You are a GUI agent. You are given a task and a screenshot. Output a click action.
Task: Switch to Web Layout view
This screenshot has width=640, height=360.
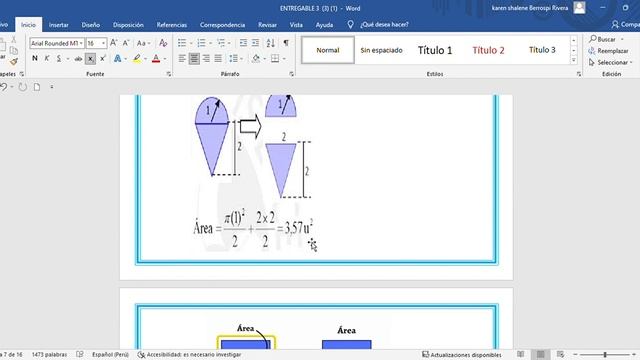[x=560, y=354]
